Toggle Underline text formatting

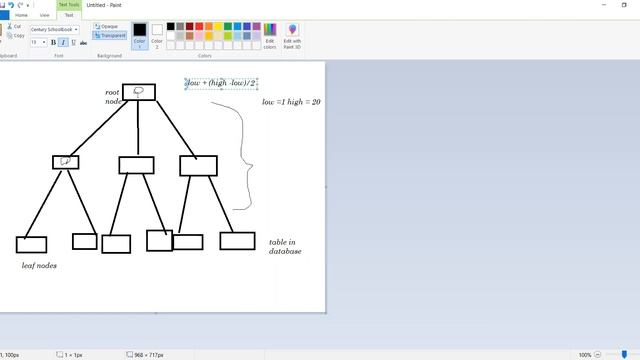click(73, 42)
